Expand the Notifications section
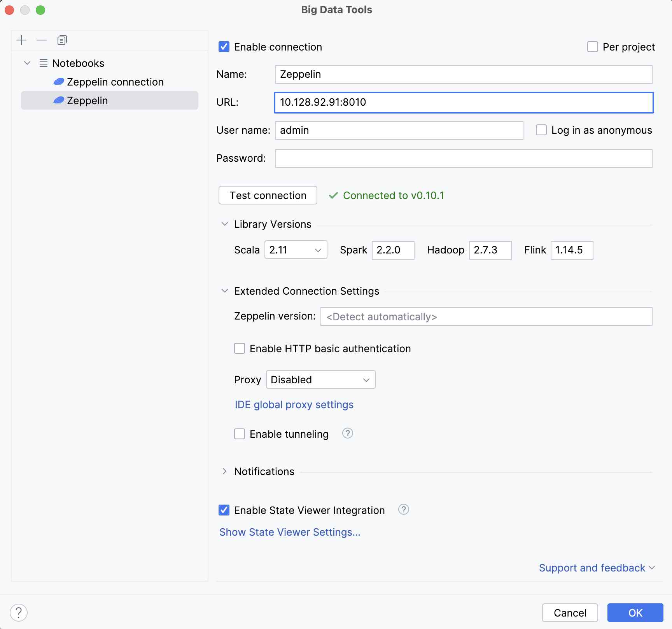 [225, 472]
